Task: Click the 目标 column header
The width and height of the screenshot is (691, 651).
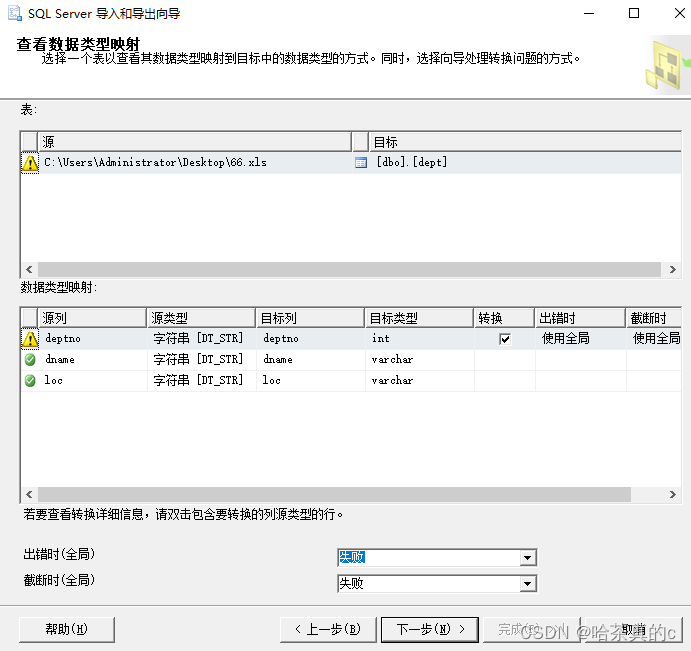Action: pyautogui.click(x=525, y=142)
